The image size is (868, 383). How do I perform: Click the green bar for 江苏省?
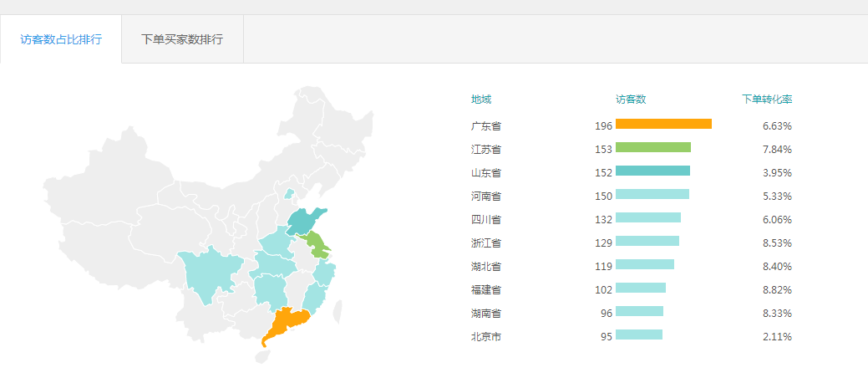click(653, 147)
